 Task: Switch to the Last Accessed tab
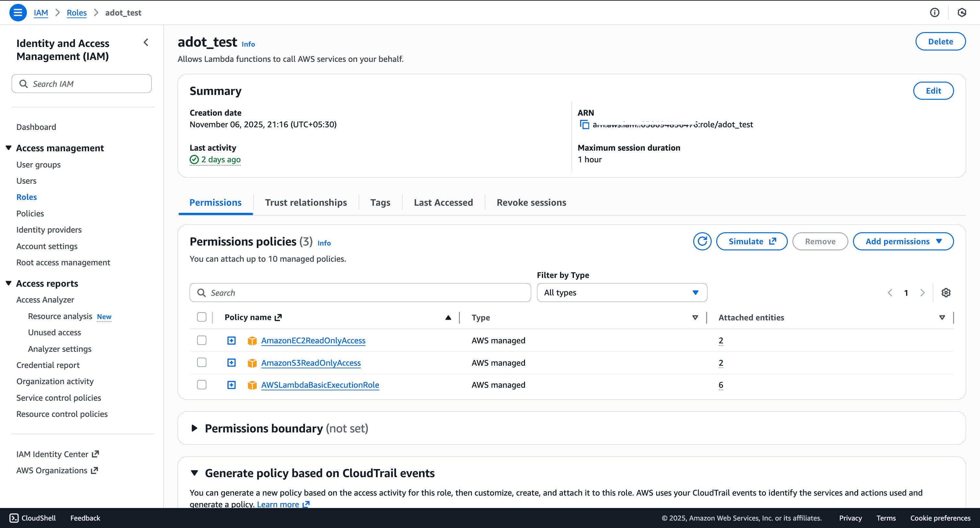point(443,202)
